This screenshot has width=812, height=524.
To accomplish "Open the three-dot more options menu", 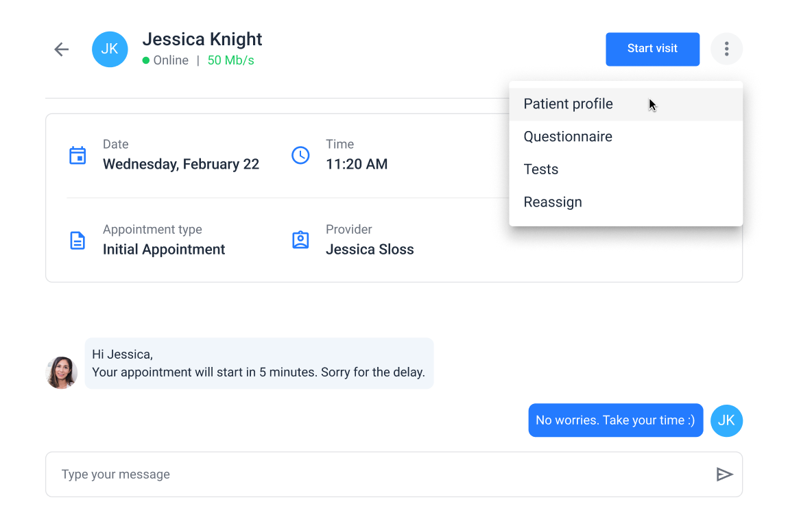I will [x=726, y=49].
